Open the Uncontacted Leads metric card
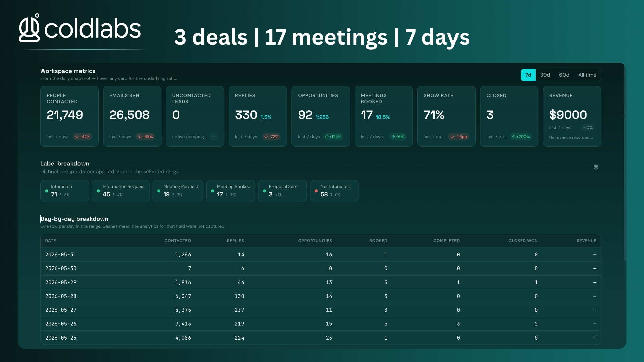This screenshot has width=644, height=362. pyautogui.click(x=195, y=116)
